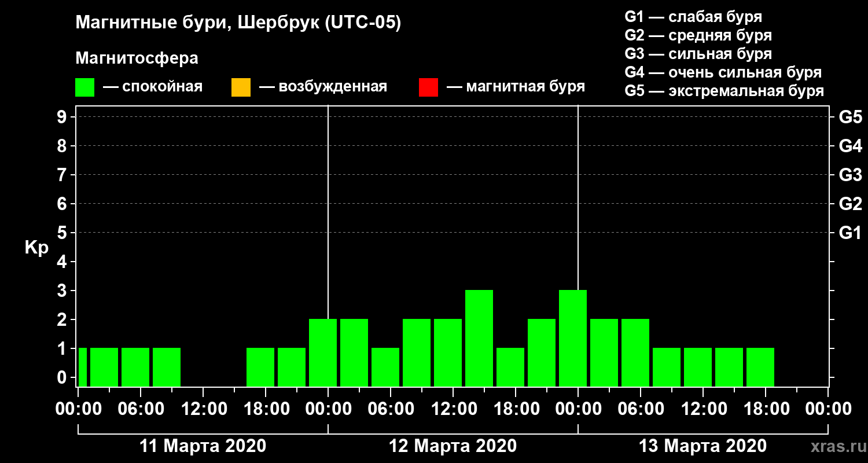This screenshot has height=463, width=868.
Task: Select the chart title 'Магнитные бури, Шербрук (UTC-05)'
Action: pyautogui.click(x=238, y=24)
